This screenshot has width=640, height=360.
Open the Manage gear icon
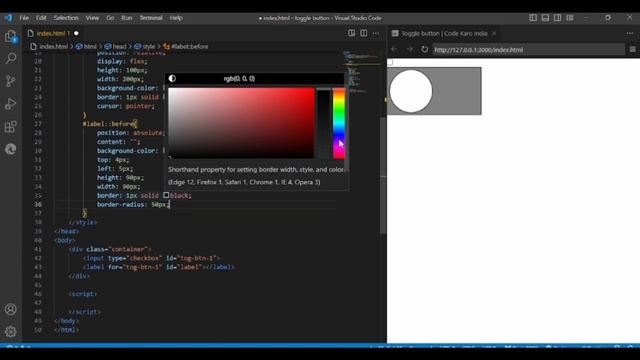(11, 331)
